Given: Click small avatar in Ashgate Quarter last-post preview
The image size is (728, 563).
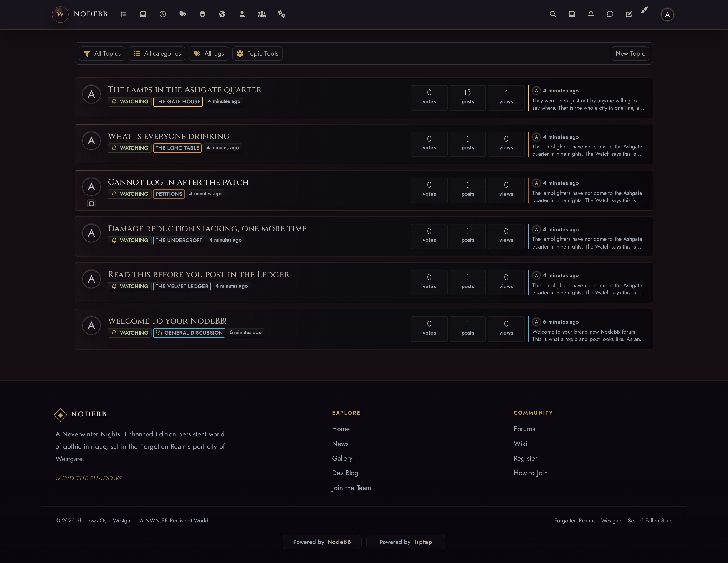Looking at the screenshot, I should [x=536, y=91].
